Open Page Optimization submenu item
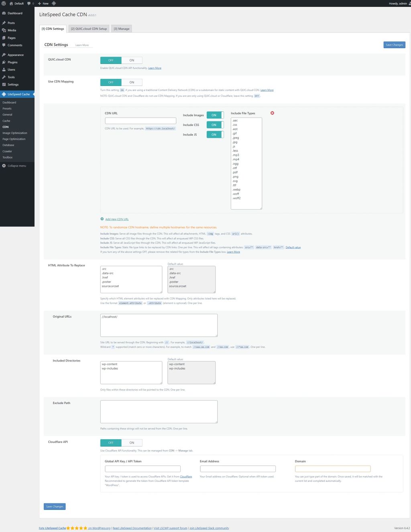The image size is (411, 532). click(14, 139)
